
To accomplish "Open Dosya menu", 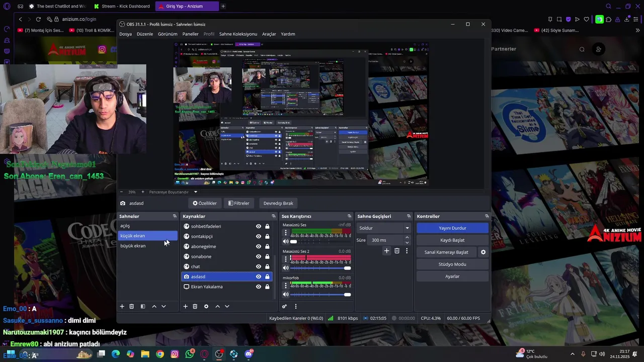I will 125,34.
